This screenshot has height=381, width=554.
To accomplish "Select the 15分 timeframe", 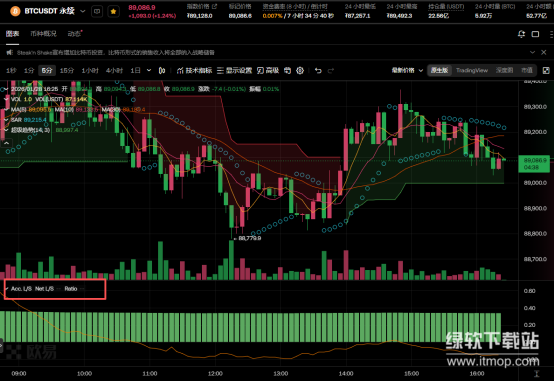I will [67, 71].
